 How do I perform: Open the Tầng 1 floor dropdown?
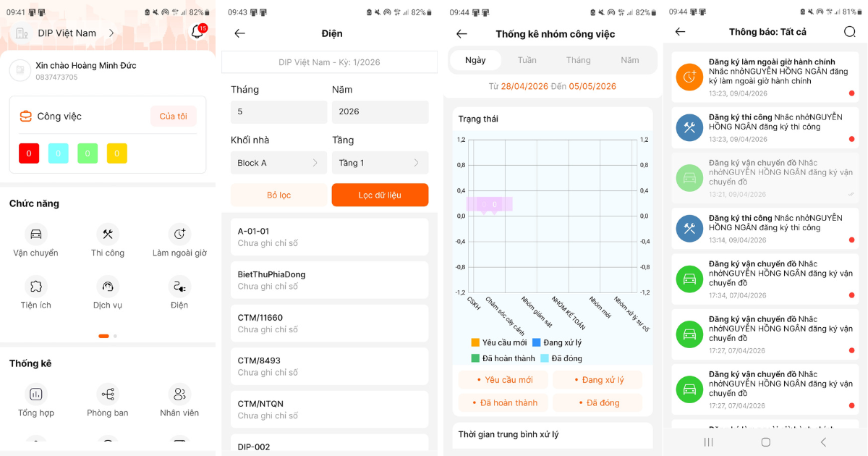(x=380, y=163)
